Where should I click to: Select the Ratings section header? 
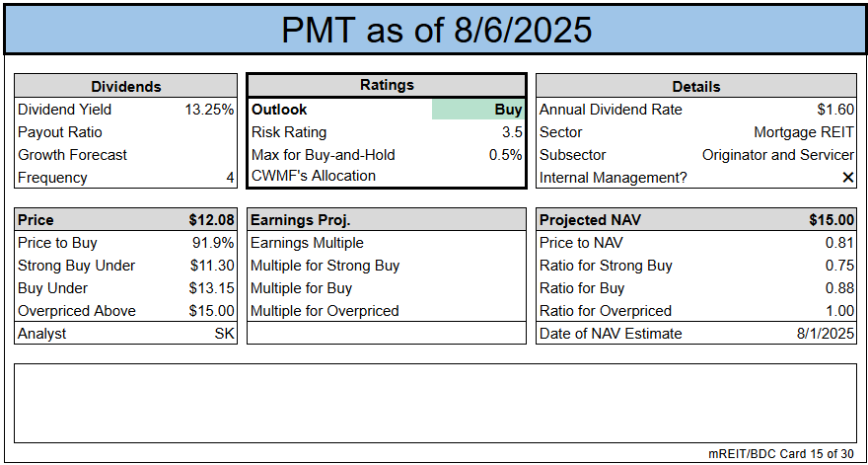click(x=387, y=86)
